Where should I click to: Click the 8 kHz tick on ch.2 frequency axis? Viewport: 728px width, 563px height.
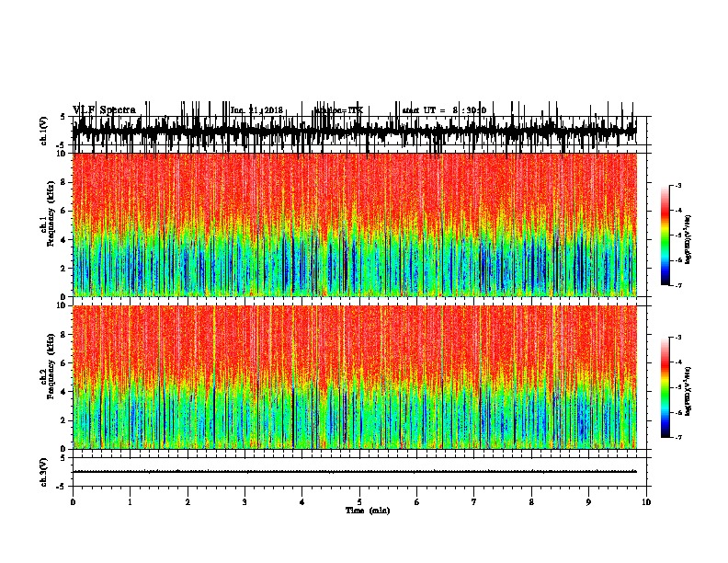[63, 335]
